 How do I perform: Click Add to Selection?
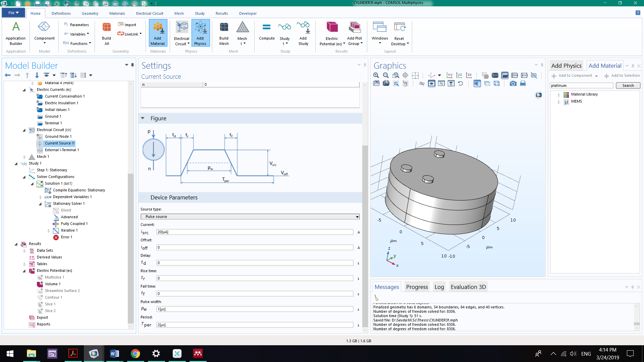pyautogui.click(x=622, y=76)
